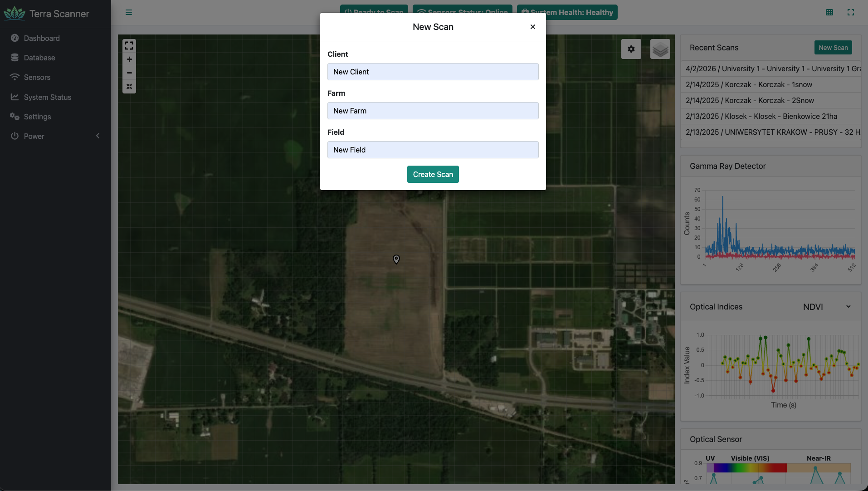Open the map layers selector
Viewport: 868px width, 491px height.
[660, 49]
